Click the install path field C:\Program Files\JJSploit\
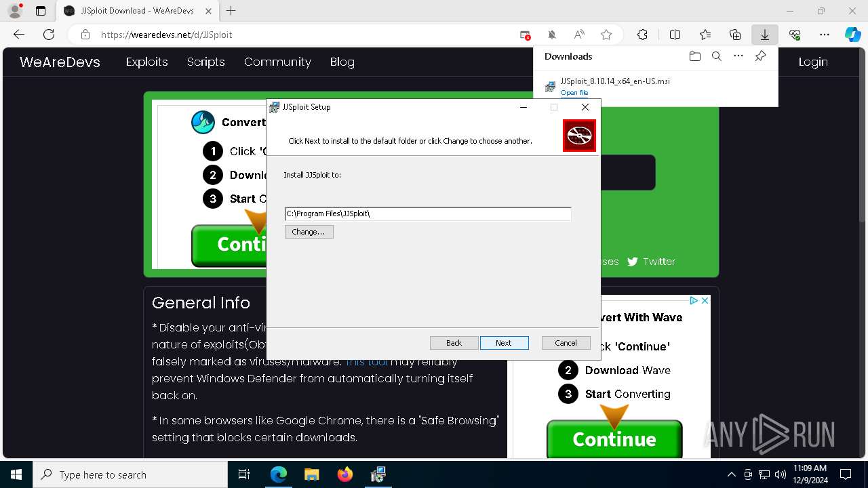Image resolution: width=868 pixels, height=488 pixels. pos(427,213)
